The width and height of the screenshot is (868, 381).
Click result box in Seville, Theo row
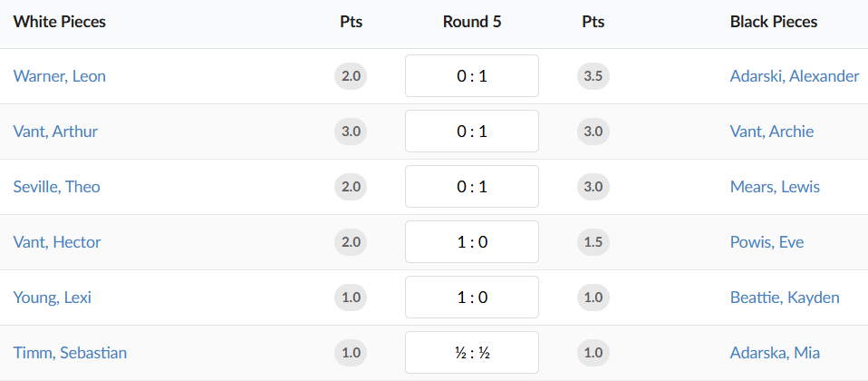(471, 187)
